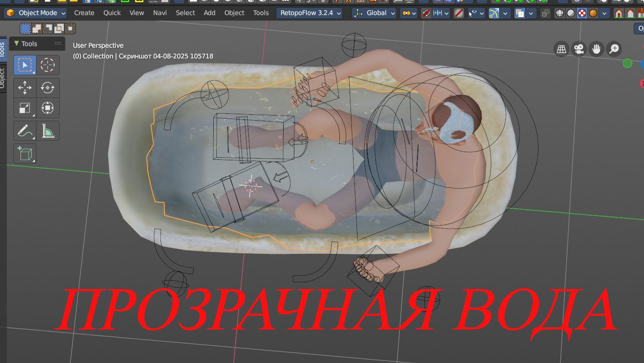Pick the Rotate tool
The image size is (644, 363).
[48, 88]
